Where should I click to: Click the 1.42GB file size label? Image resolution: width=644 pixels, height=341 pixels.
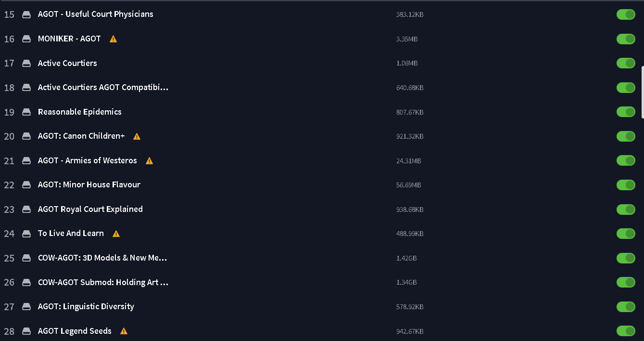406,258
